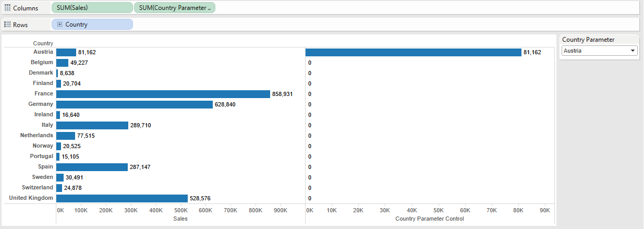Click the Rows shelf icon
The image size is (644, 229).
(x=8, y=25)
